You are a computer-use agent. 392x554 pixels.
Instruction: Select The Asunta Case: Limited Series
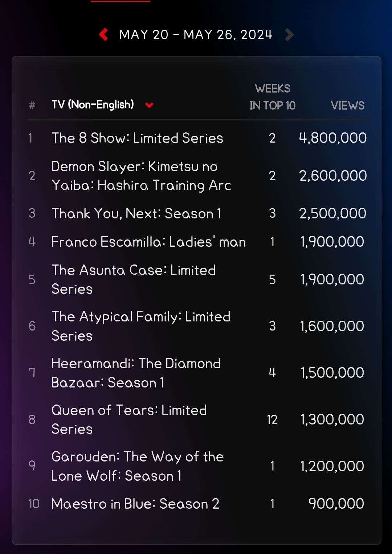[x=134, y=280]
